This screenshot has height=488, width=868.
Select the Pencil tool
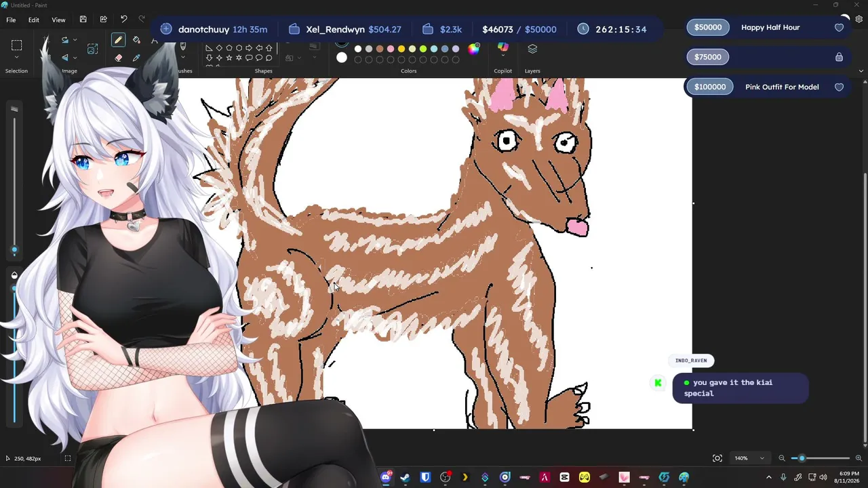pyautogui.click(x=118, y=41)
